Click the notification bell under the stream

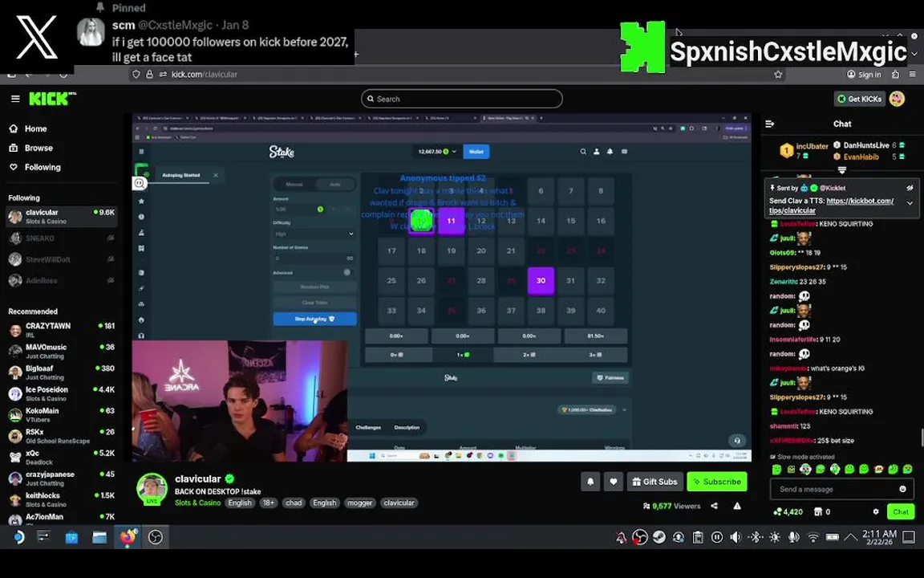(x=590, y=482)
